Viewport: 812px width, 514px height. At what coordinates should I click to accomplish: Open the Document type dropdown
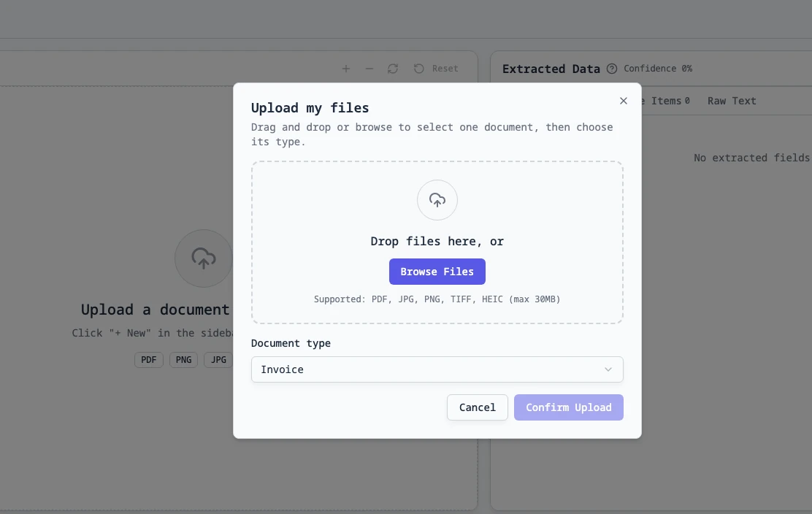point(437,369)
